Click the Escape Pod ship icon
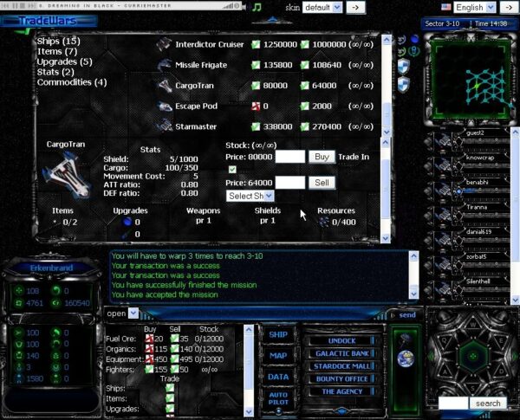The width and height of the screenshot is (520, 420). pyautogui.click(x=165, y=106)
